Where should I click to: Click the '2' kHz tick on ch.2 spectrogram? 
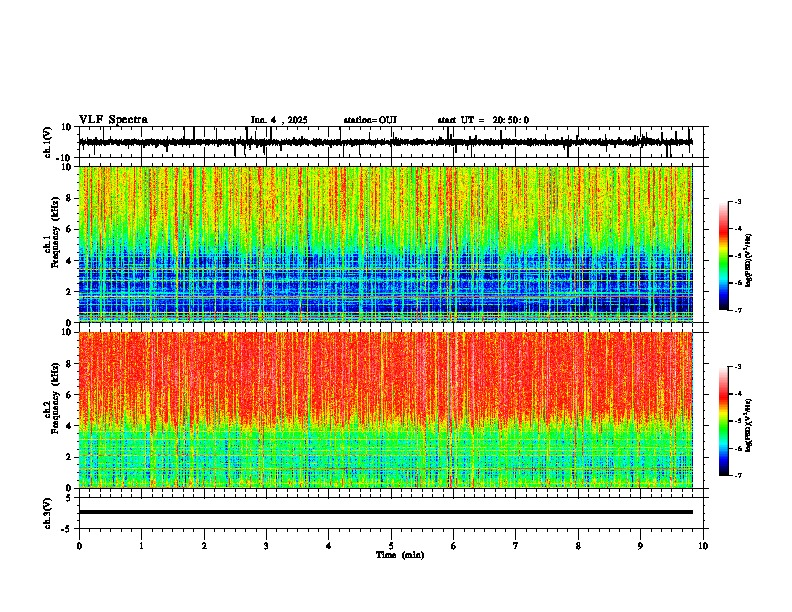tap(69, 457)
